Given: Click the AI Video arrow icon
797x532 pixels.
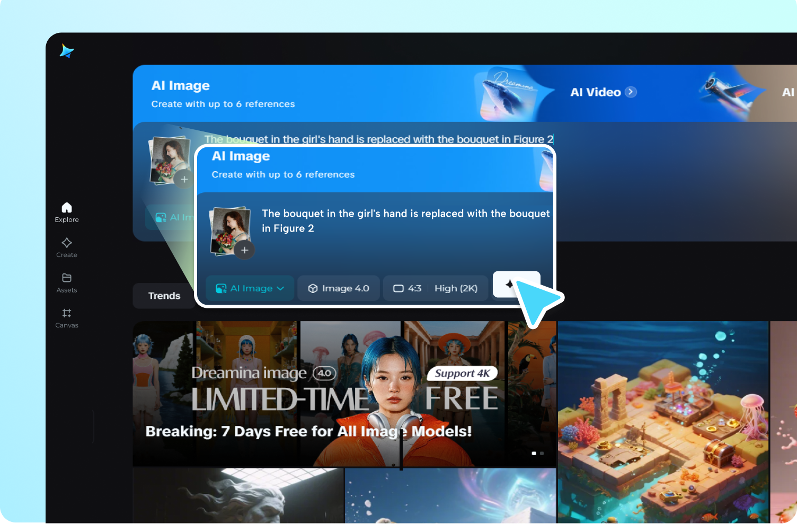Looking at the screenshot, I should (631, 92).
